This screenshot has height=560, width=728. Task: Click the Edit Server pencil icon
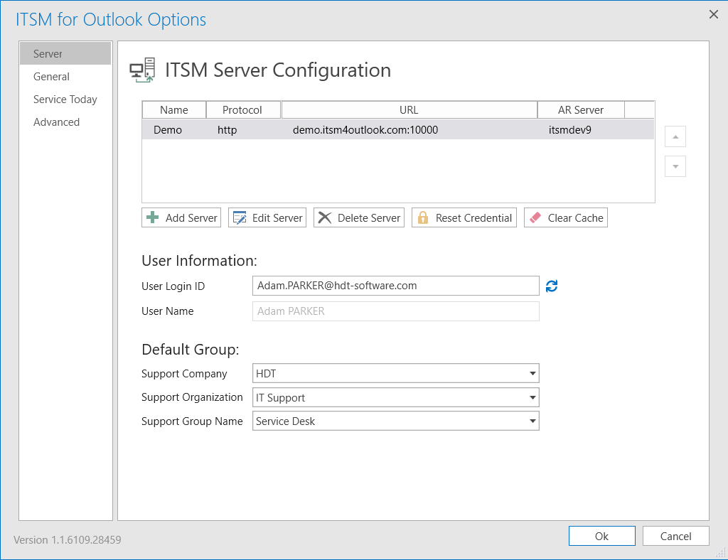[x=240, y=217]
